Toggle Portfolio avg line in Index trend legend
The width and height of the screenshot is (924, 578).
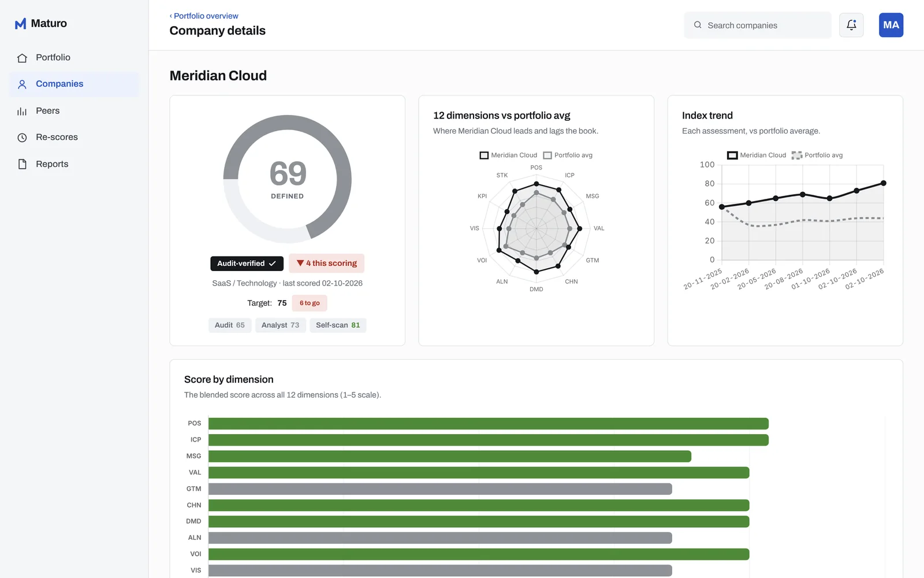coord(817,155)
